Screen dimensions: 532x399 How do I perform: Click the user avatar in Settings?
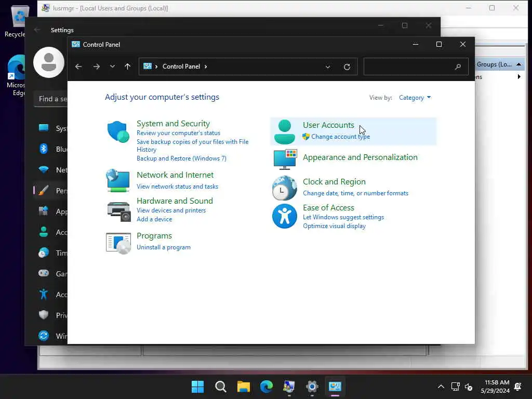click(x=49, y=62)
